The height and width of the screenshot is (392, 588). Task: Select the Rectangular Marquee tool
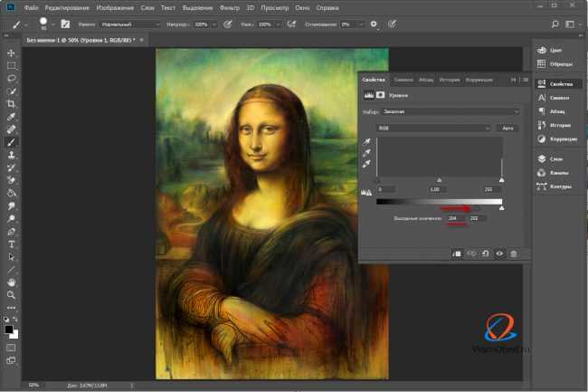11,66
